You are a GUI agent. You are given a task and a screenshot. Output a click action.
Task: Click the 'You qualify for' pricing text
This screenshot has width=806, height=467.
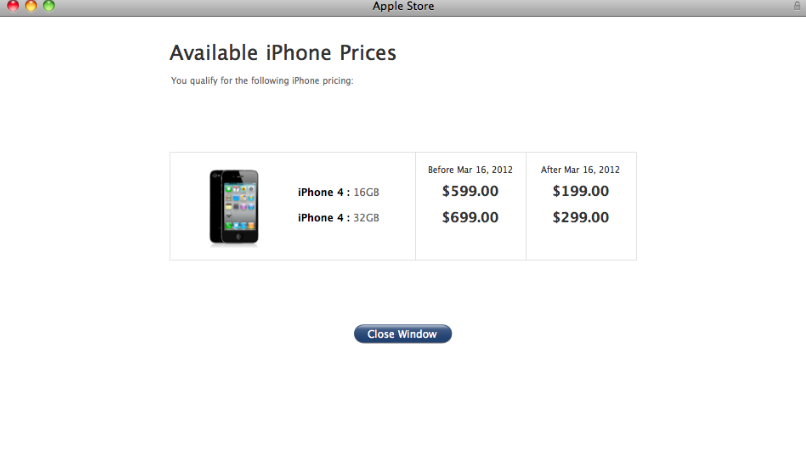coord(262,81)
